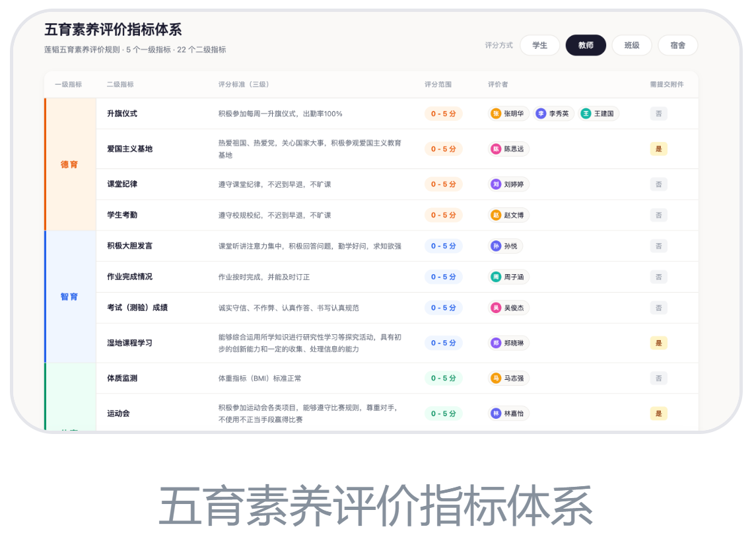This screenshot has height=541, width=756.
Task: Click attachment badge 否 in 作业完成情况 row
Action: [658, 277]
